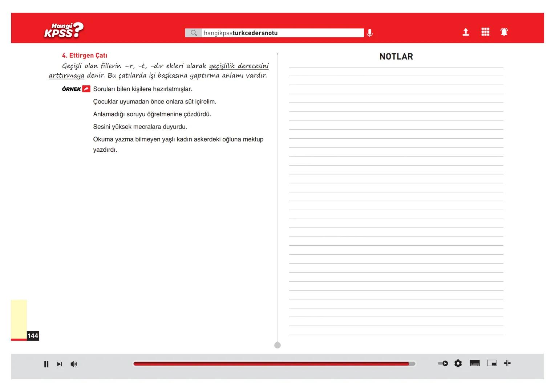Viewport: 555px width, 392px height.
Task: Select the "4. Ettirgen Çatı" heading
Action: pyautogui.click(x=84, y=56)
